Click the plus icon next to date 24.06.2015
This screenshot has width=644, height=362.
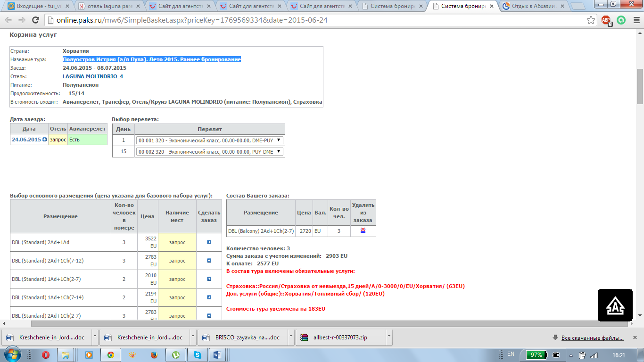tap(45, 140)
